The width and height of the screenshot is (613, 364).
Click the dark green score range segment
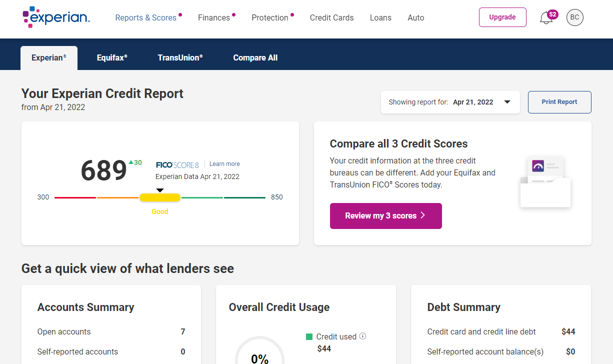244,198
